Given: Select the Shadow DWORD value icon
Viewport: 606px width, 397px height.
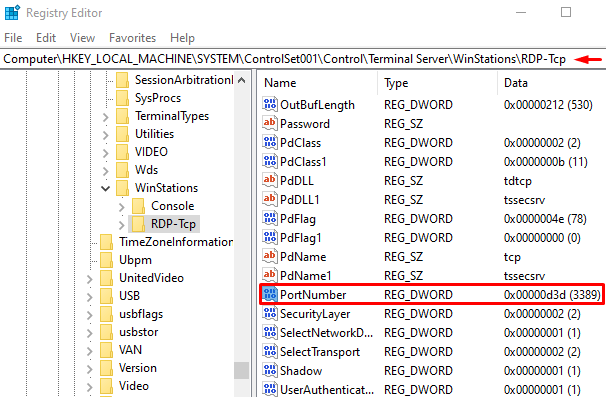Looking at the screenshot, I should (270, 370).
